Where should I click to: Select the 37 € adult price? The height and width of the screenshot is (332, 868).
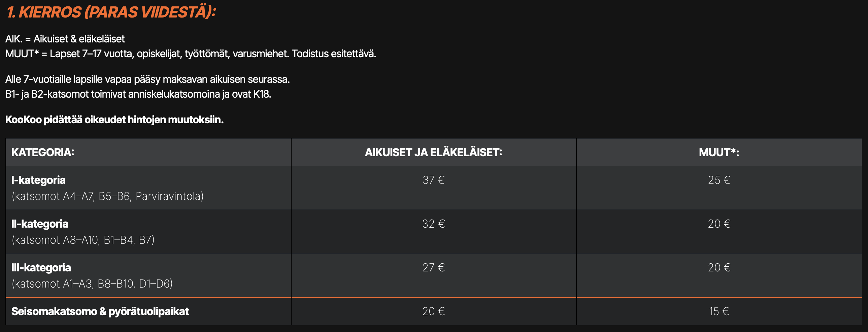click(433, 180)
